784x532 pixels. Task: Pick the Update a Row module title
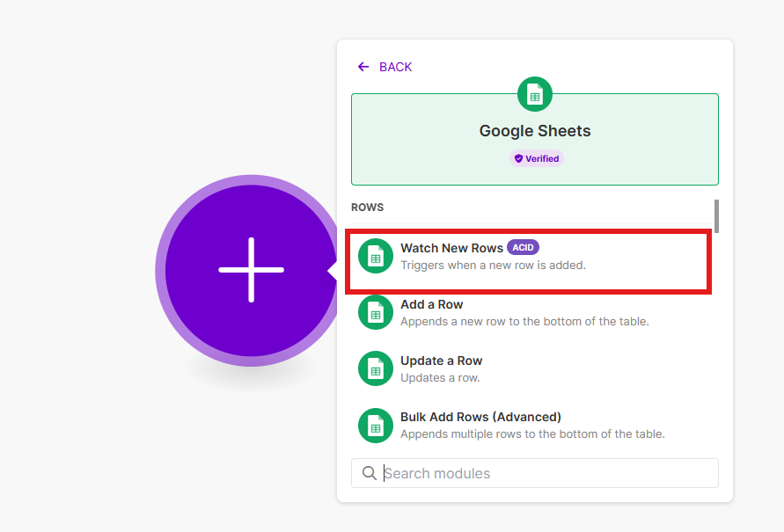(441, 361)
